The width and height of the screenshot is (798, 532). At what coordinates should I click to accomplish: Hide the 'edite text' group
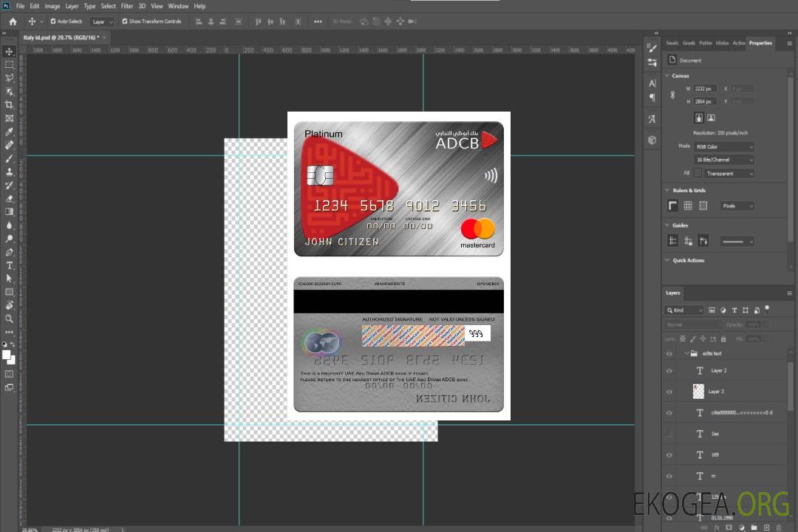point(669,354)
